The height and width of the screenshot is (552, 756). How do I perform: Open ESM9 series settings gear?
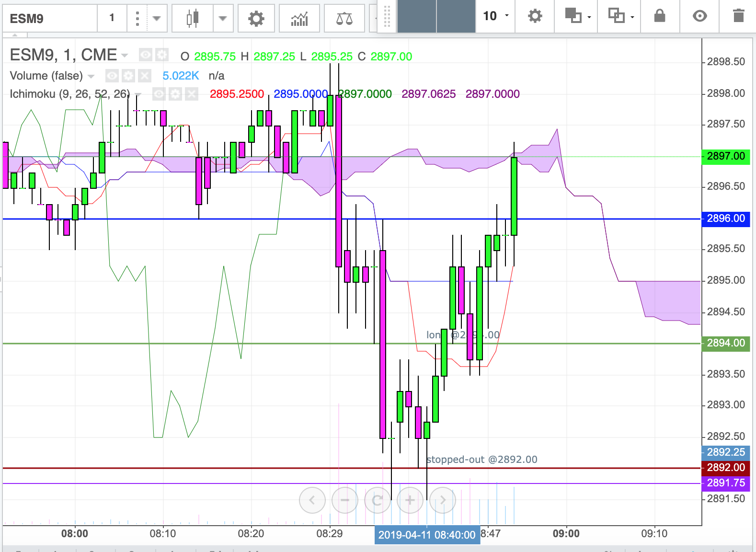[162, 55]
